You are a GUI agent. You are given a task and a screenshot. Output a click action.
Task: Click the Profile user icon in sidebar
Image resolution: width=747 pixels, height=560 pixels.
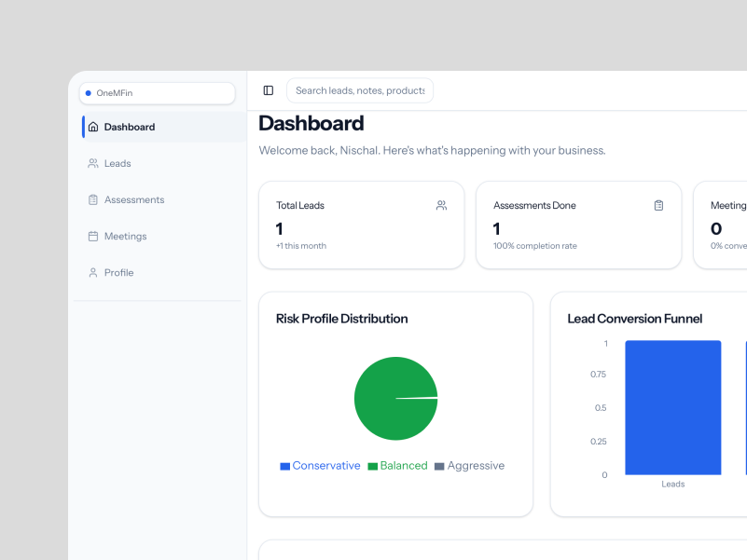93,273
